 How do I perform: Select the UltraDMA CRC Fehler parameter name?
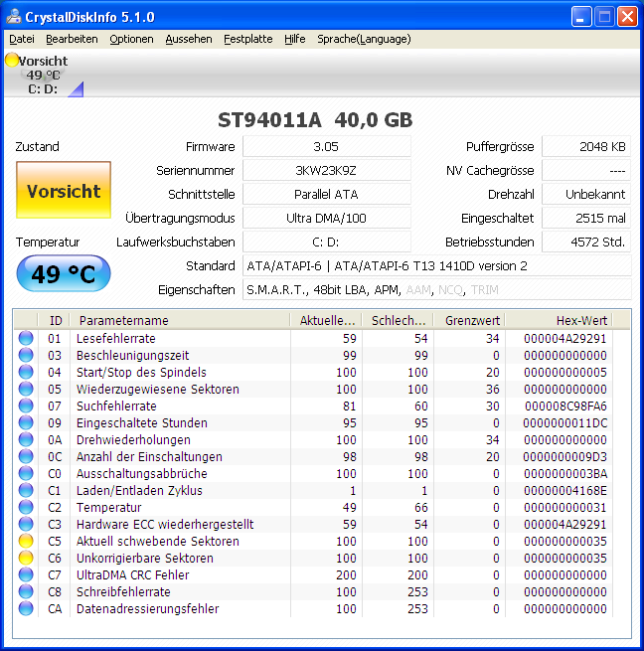(x=133, y=574)
